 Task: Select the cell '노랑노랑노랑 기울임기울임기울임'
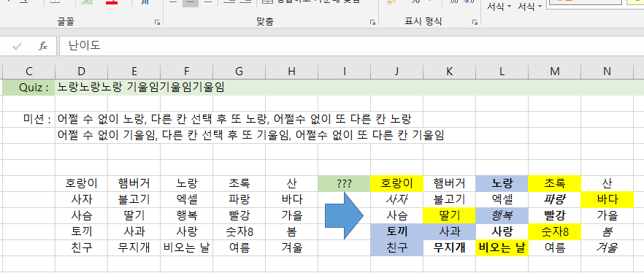click(x=142, y=88)
